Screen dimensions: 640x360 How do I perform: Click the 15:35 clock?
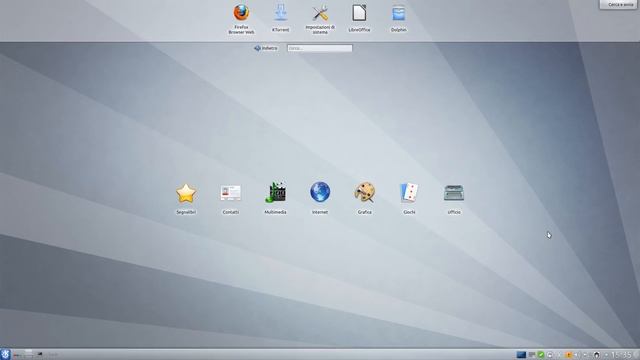[x=622, y=355]
